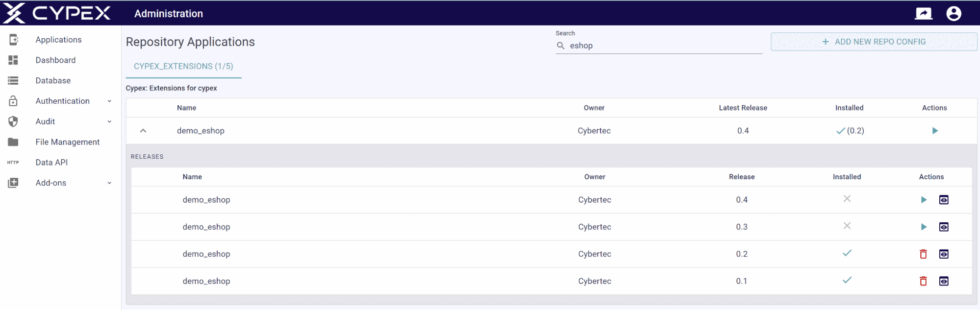Viewport: 980px width, 310px height.
Task: Click not-installed X for release 0.4
Action: coord(847,199)
